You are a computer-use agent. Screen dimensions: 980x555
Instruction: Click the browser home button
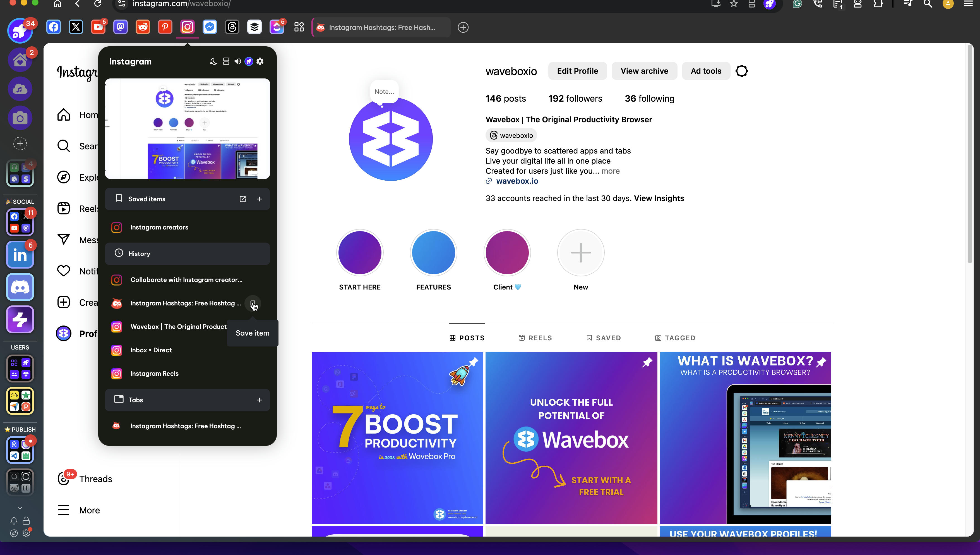click(57, 4)
